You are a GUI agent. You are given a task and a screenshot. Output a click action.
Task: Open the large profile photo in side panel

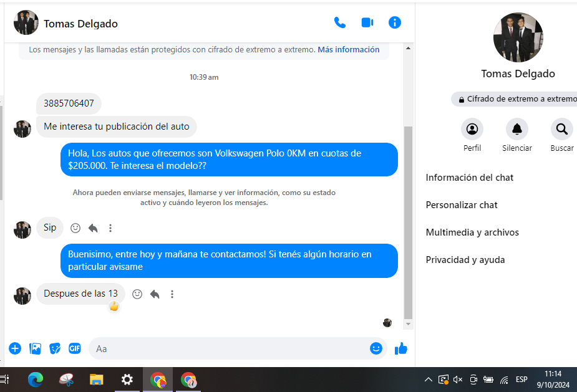click(518, 37)
